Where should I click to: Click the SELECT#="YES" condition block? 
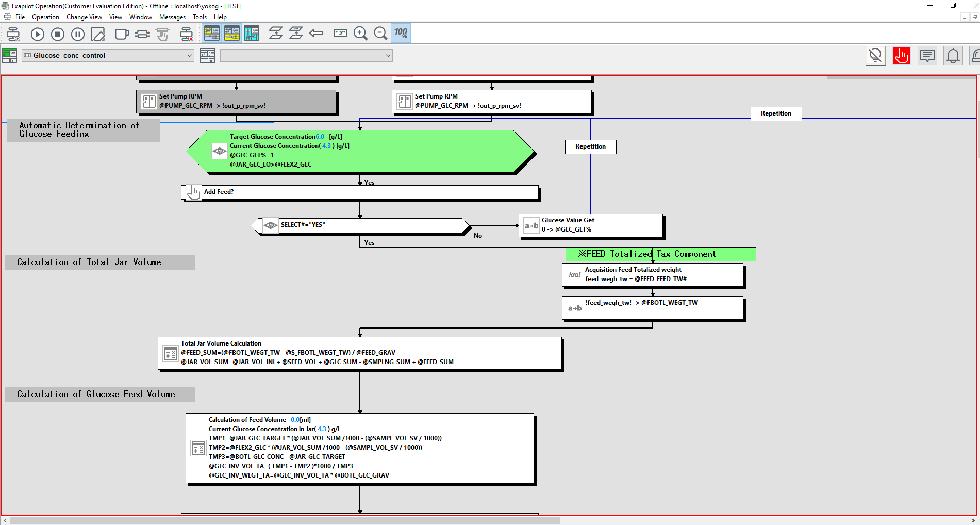click(x=360, y=225)
